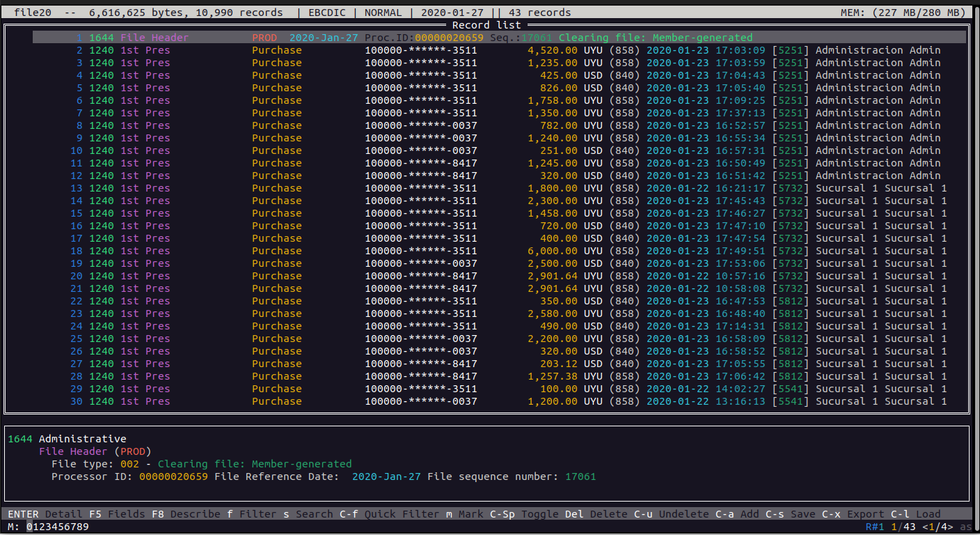Image resolution: width=980 pixels, height=535 pixels.
Task: Click the F5 Fields shortcut
Action: point(117,514)
